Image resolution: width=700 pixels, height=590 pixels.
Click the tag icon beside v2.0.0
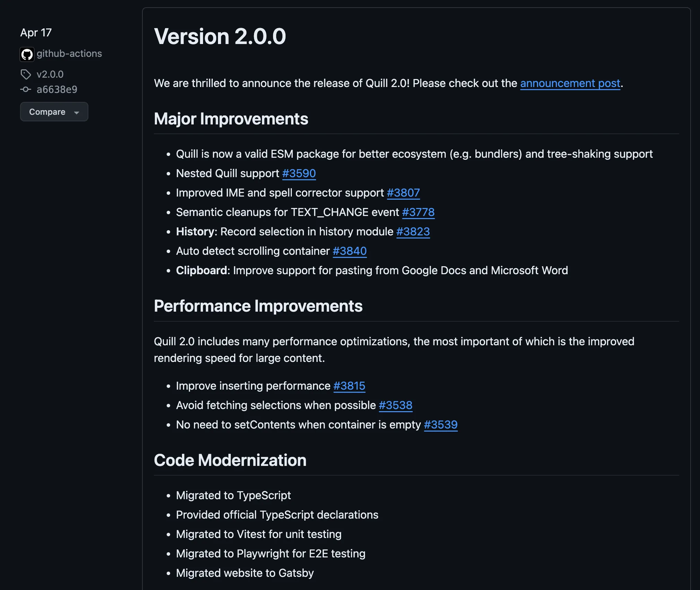tap(26, 74)
